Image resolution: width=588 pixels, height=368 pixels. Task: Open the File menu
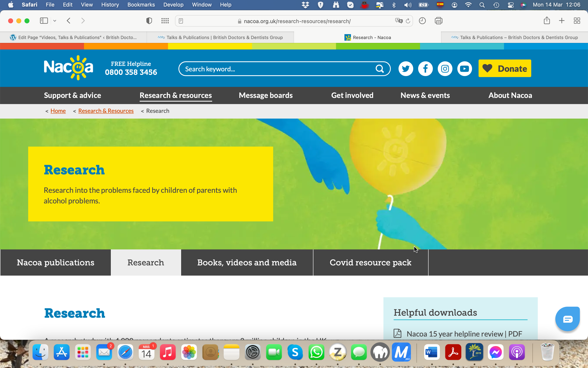tap(50, 5)
